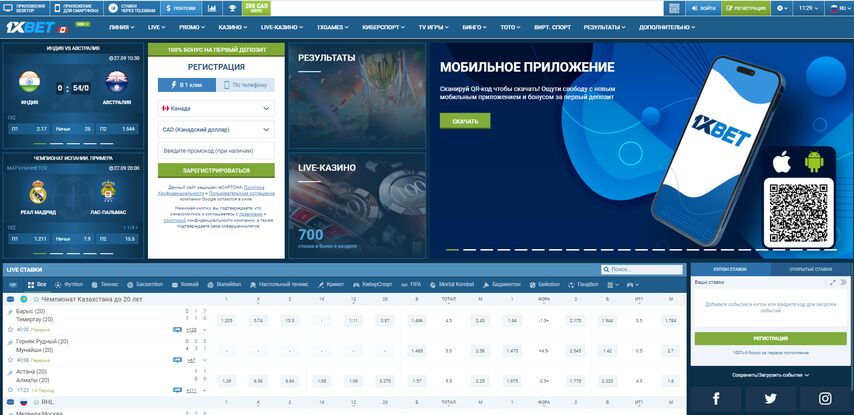Click the 200 CAD bonus badge
The height and width of the screenshot is (415, 854).
(256, 8)
